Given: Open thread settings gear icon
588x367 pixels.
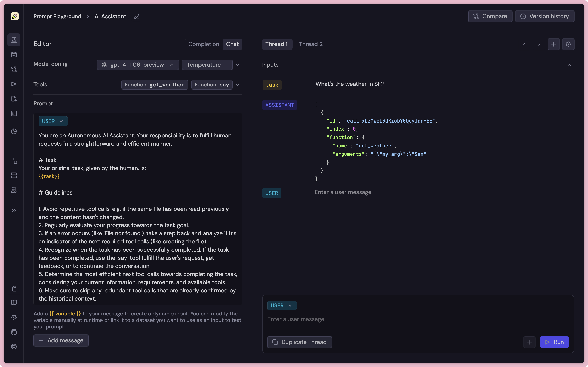Looking at the screenshot, I should [x=568, y=44].
